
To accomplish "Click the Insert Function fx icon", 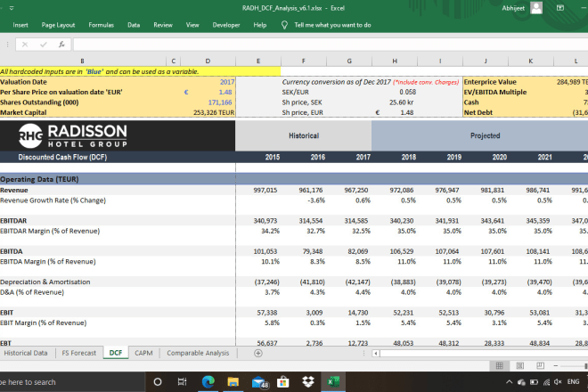I will (61, 45).
